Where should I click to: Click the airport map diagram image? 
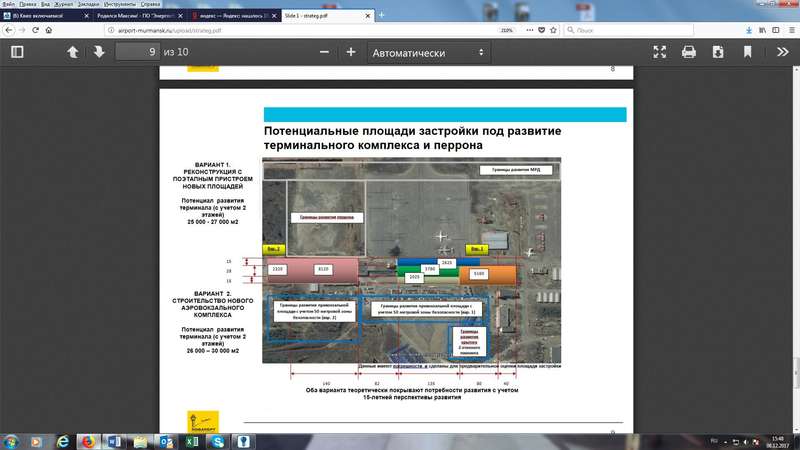[x=412, y=260]
